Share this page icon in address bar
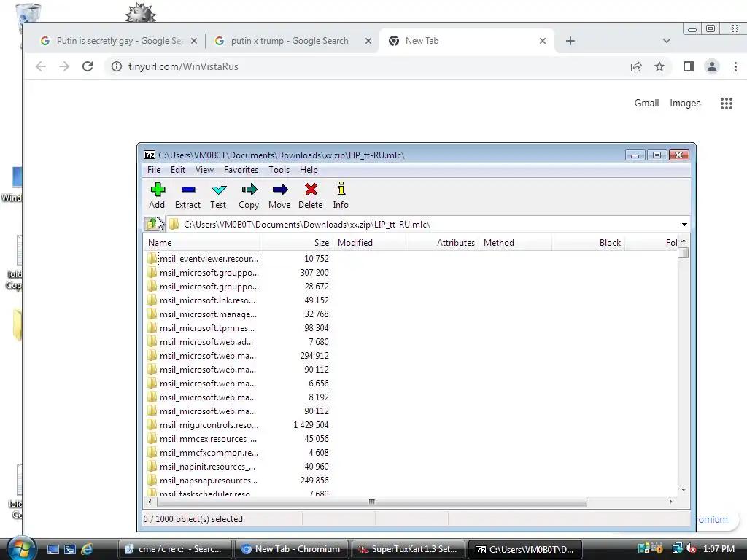This screenshot has width=747, height=560. coord(636,66)
